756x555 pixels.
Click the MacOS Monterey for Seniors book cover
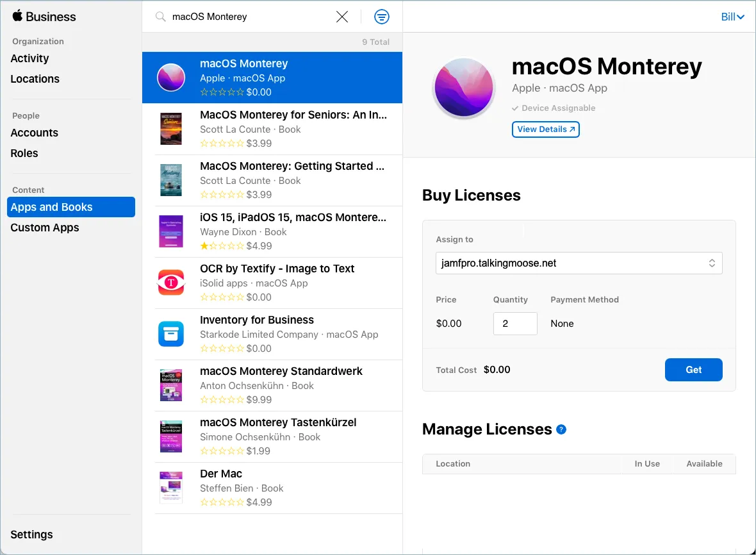pyautogui.click(x=170, y=129)
